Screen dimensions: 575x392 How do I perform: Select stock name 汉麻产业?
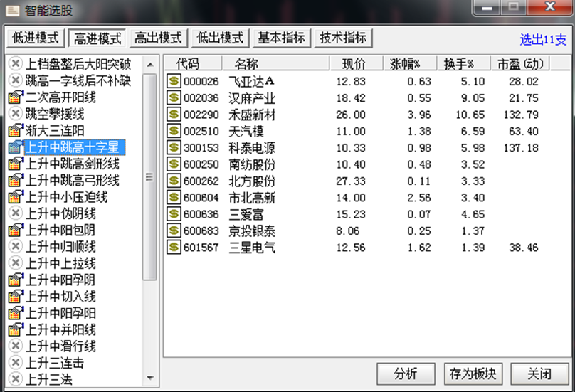click(252, 98)
